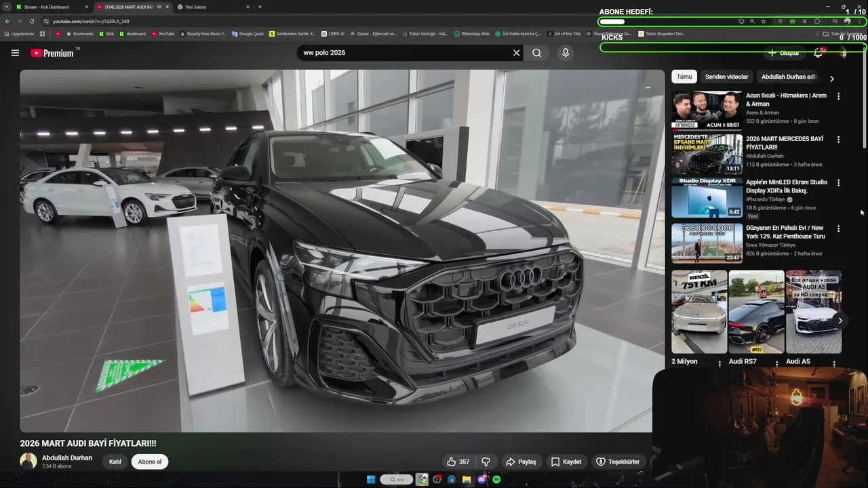Open the Audi RS7 short thumbnail
The image size is (868, 488).
pyautogui.click(x=756, y=312)
